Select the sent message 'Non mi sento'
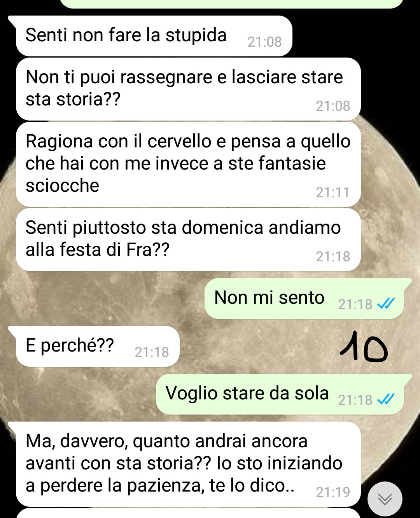Image resolution: width=420 pixels, height=518 pixels. pos(304,299)
